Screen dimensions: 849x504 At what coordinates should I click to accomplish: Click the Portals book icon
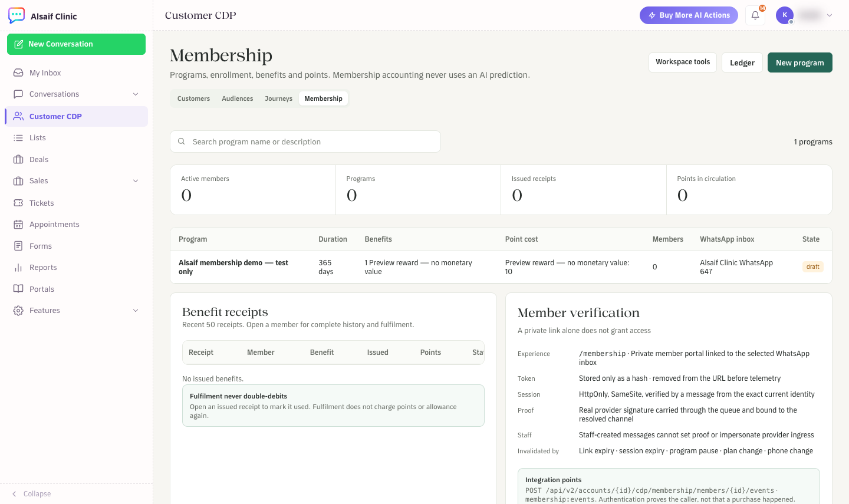click(18, 289)
